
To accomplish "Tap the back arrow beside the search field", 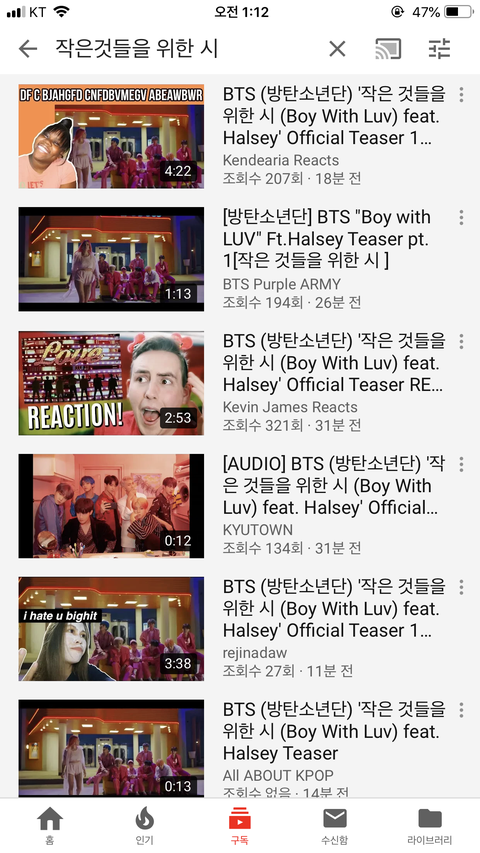I will (28, 49).
